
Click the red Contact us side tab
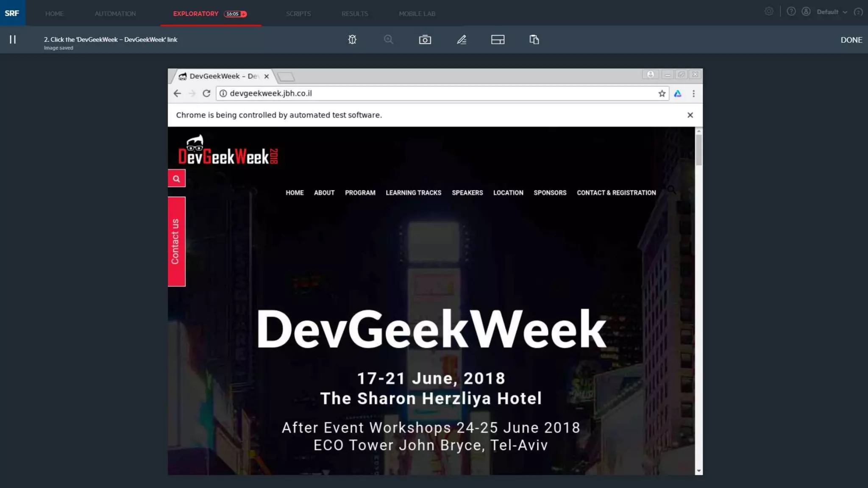click(176, 241)
